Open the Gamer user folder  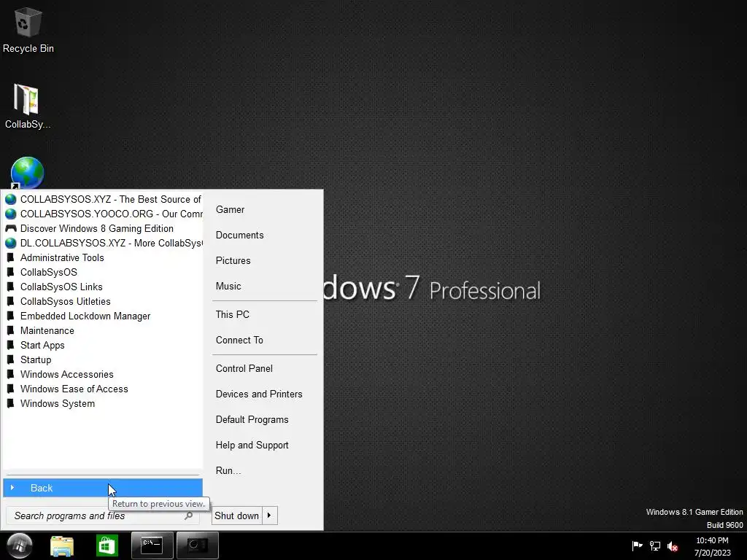[264, 209]
